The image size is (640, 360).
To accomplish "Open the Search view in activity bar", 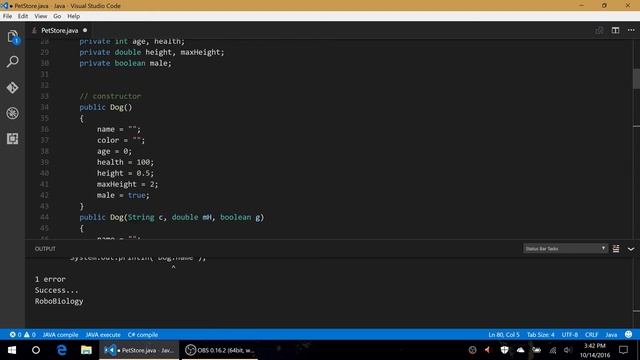I will pyautogui.click(x=13, y=62).
